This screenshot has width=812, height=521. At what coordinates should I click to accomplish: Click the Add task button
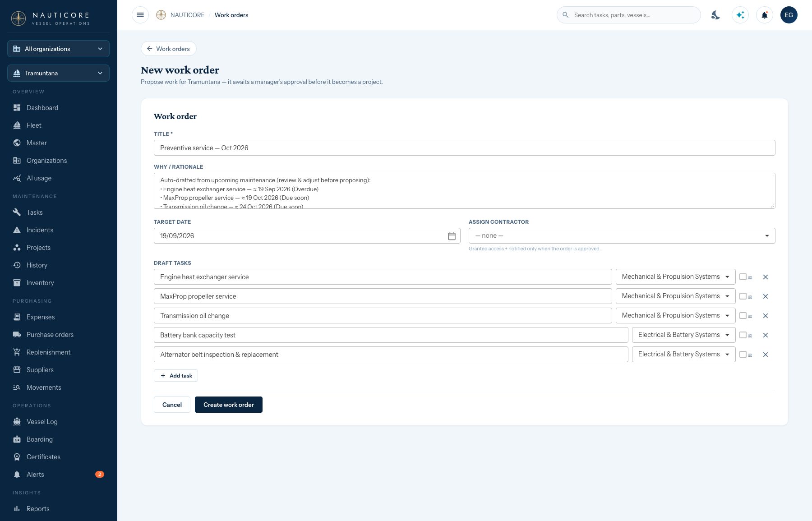click(176, 376)
